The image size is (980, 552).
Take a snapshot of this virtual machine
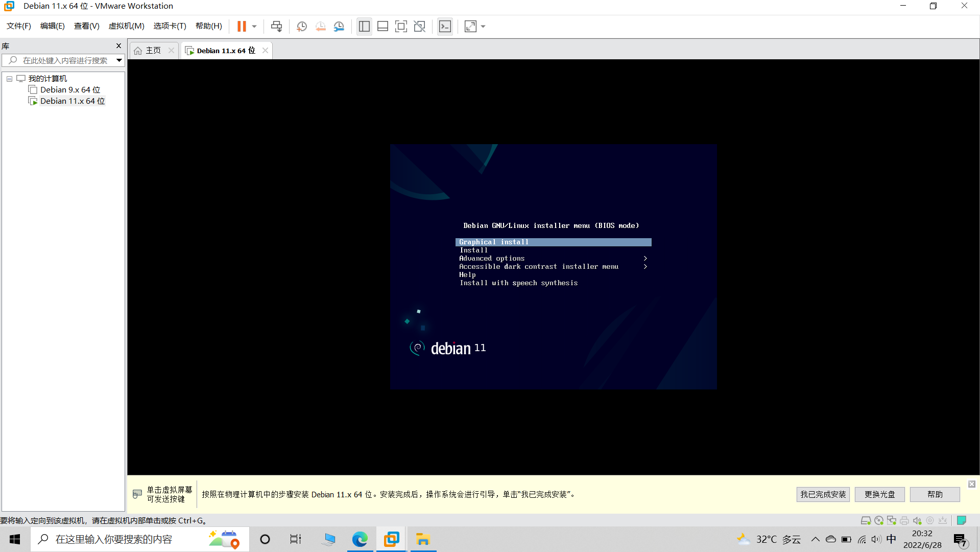pos(302,26)
